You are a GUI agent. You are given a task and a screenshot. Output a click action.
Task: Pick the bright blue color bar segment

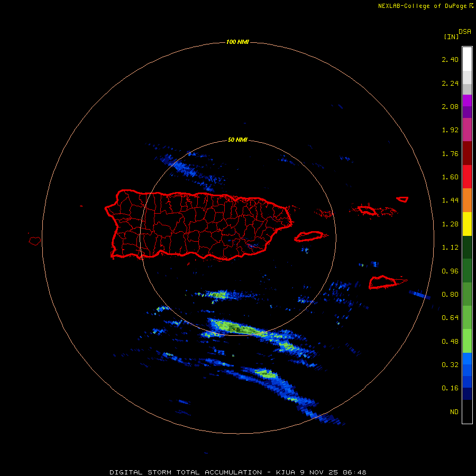click(x=467, y=359)
